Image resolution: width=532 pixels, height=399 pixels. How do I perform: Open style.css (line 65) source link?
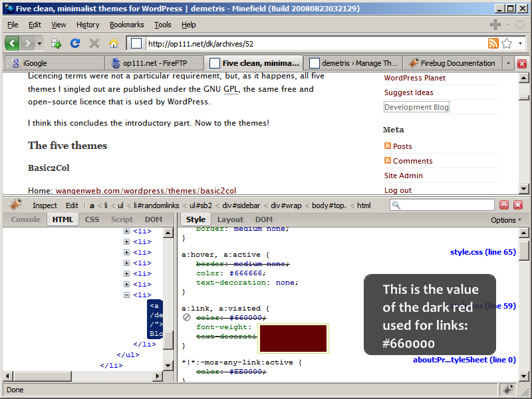coord(483,252)
